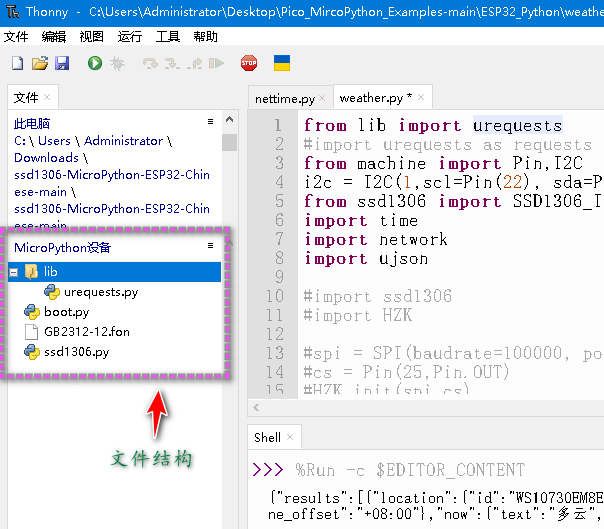This screenshot has height=529, width=604.
Task: Open a file using the folder icon
Action: tap(40, 63)
